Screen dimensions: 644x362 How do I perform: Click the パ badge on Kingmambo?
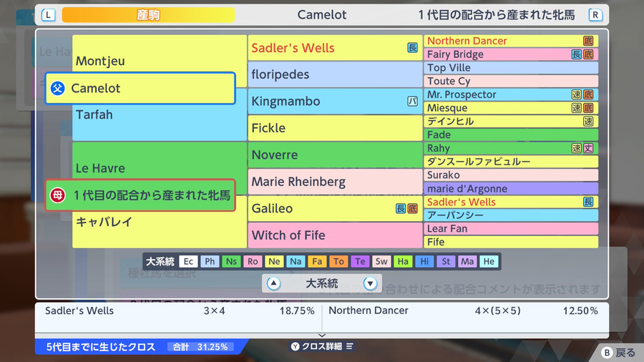point(412,101)
